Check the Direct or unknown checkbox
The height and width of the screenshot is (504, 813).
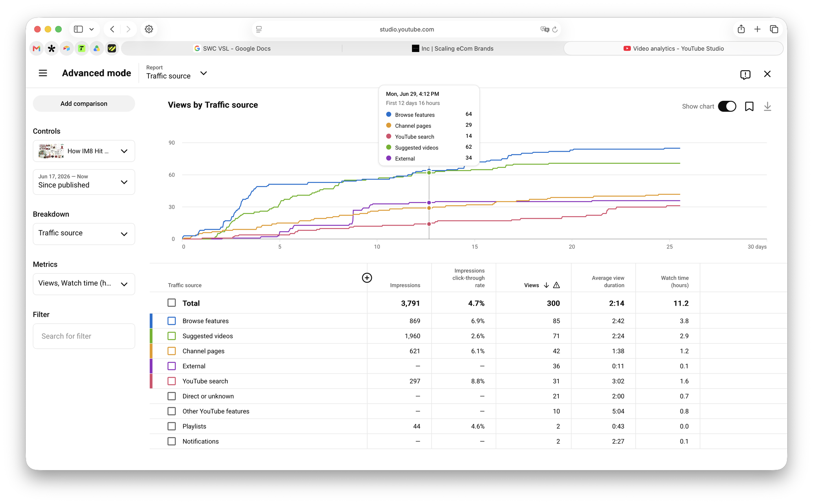[172, 396]
